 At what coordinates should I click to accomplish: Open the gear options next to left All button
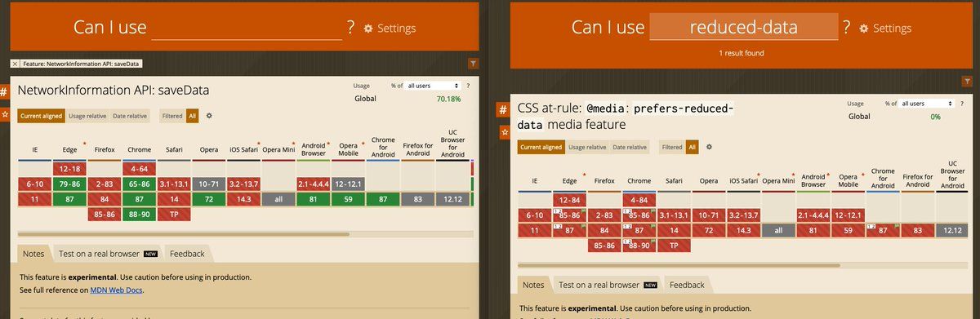coord(209,116)
